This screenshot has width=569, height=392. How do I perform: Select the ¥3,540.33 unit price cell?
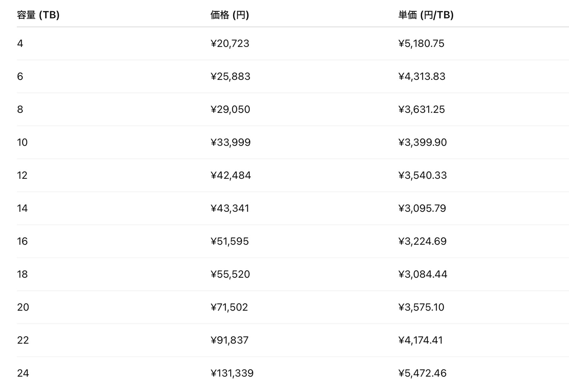422,175
